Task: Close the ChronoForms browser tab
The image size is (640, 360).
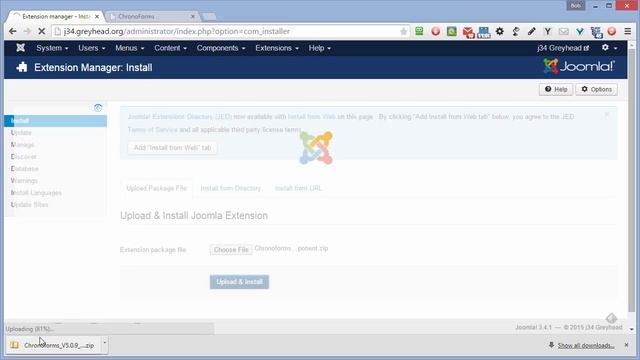Action: click(193, 16)
